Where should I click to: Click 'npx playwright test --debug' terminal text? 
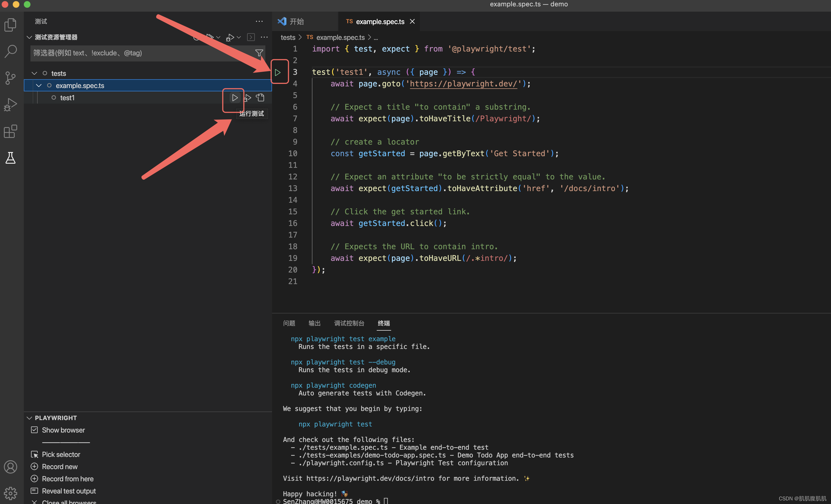coord(343,362)
